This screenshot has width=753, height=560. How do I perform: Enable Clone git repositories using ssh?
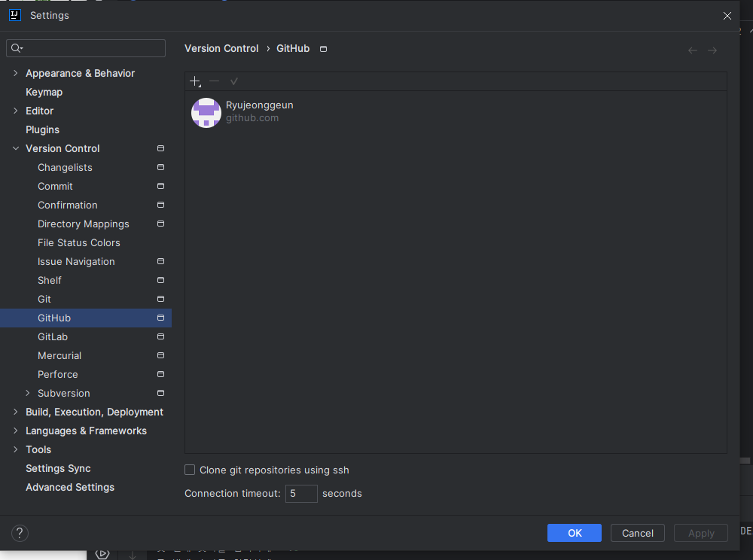point(191,470)
